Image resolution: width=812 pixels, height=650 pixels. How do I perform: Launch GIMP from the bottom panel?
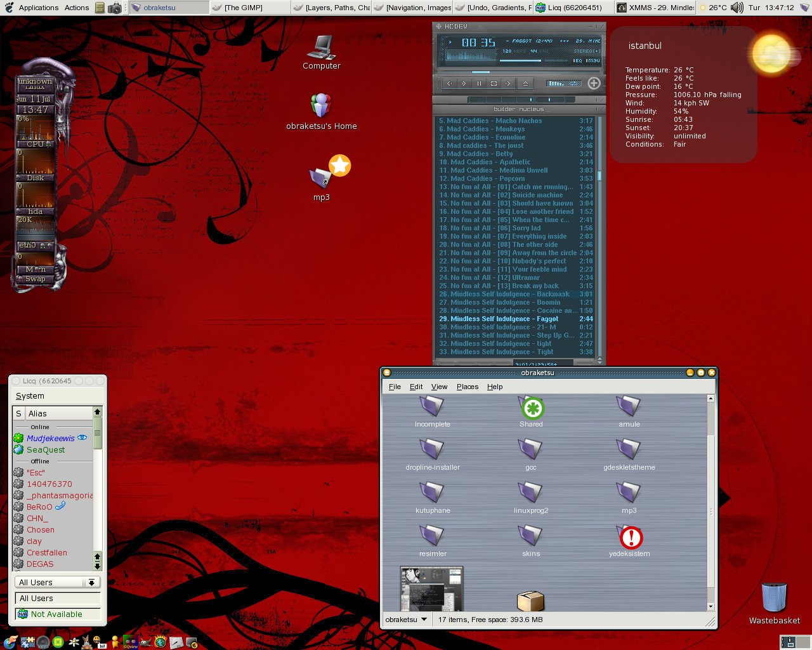coord(145,642)
